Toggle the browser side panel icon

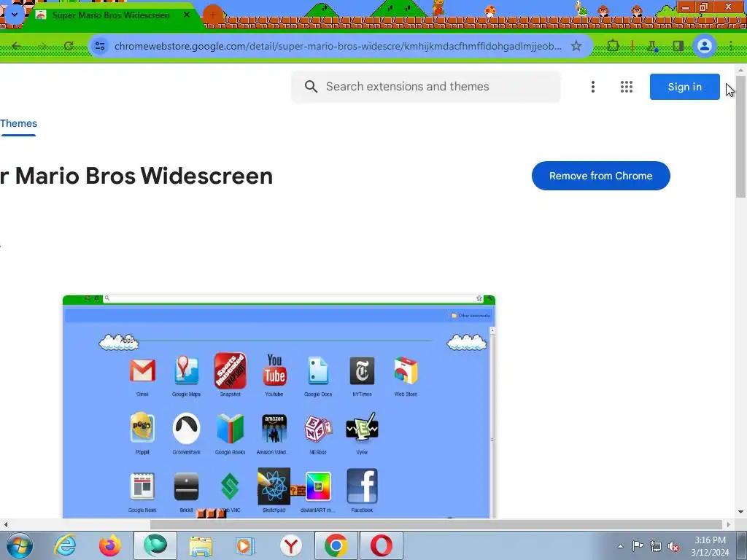pyautogui.click(x=678, y=46)
